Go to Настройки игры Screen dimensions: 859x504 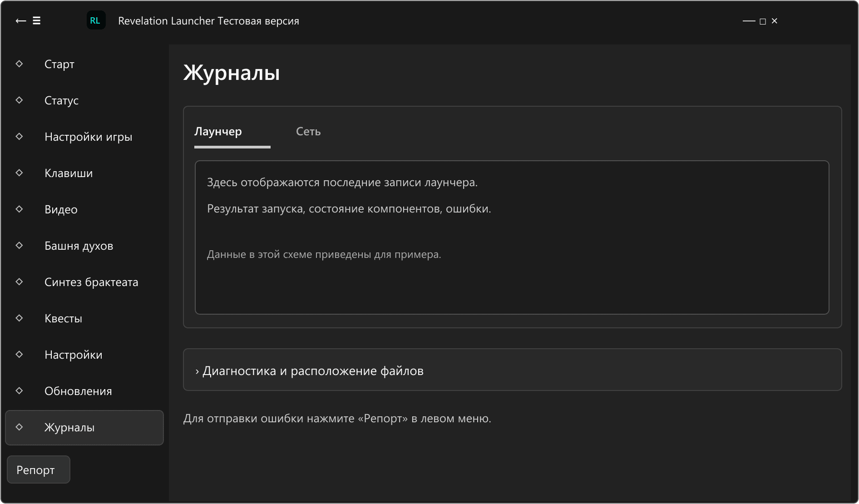coord(84,137)
